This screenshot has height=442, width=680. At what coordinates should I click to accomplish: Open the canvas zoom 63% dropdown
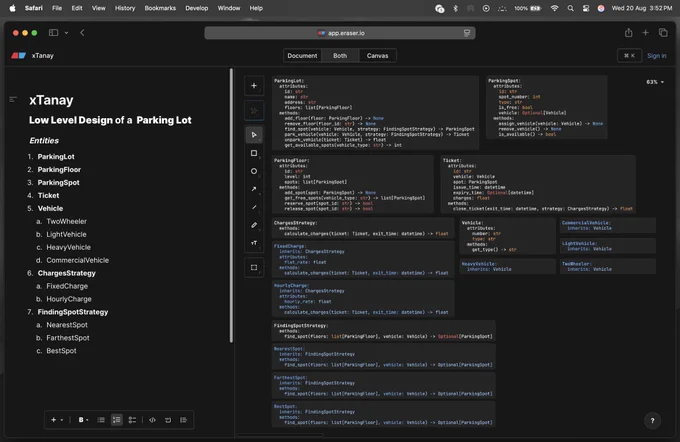coord(655,82)
